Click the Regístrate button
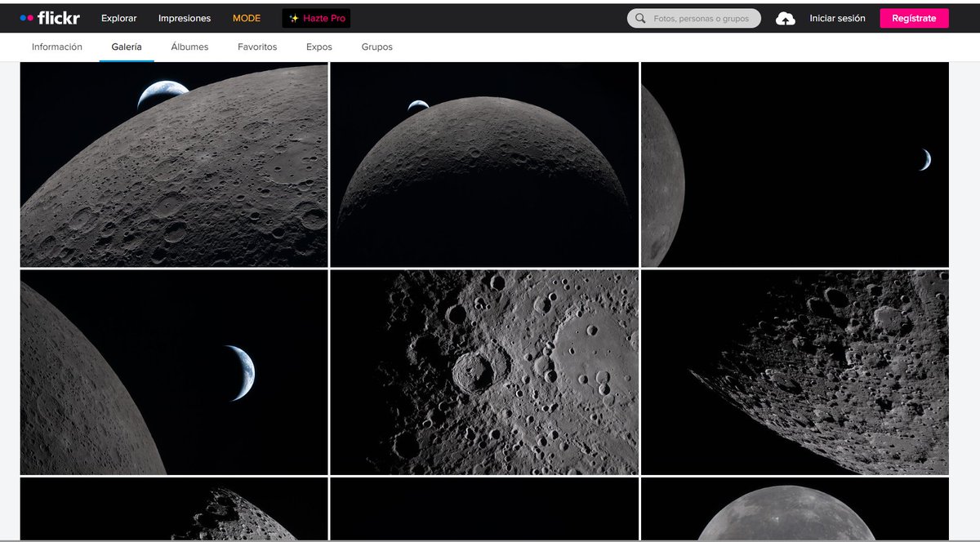Image resolution: width=980 pixels, height=542 pixels. 914,18
